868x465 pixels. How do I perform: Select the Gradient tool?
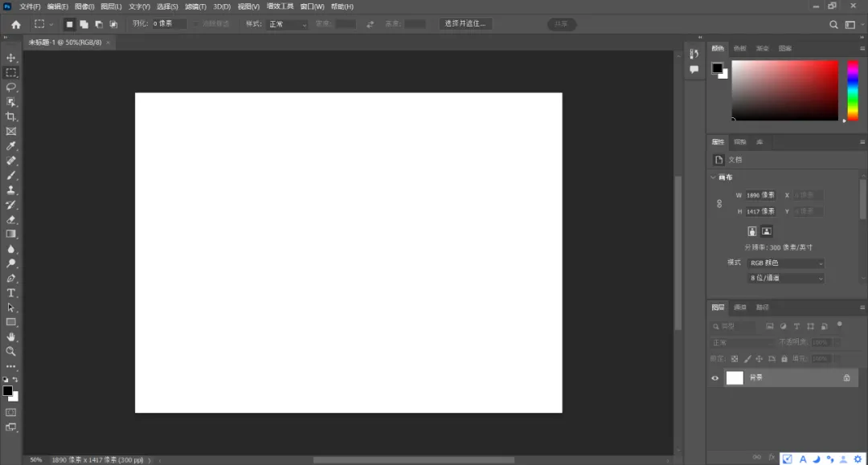(10, 234)
